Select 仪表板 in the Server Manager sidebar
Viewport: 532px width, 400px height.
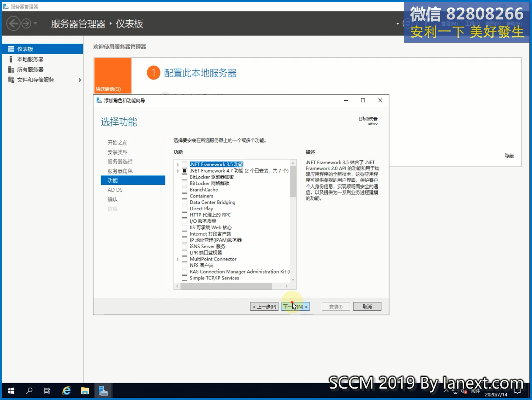(x=43, y=49)
